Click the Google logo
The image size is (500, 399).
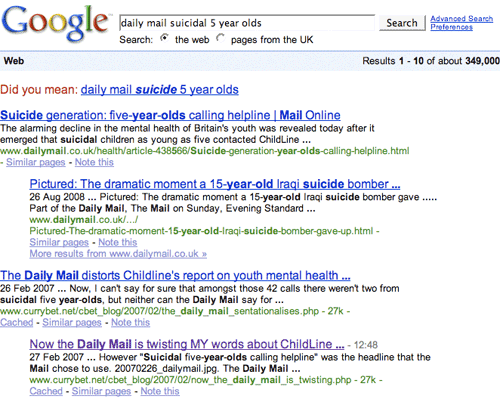(x=55, y=23)
